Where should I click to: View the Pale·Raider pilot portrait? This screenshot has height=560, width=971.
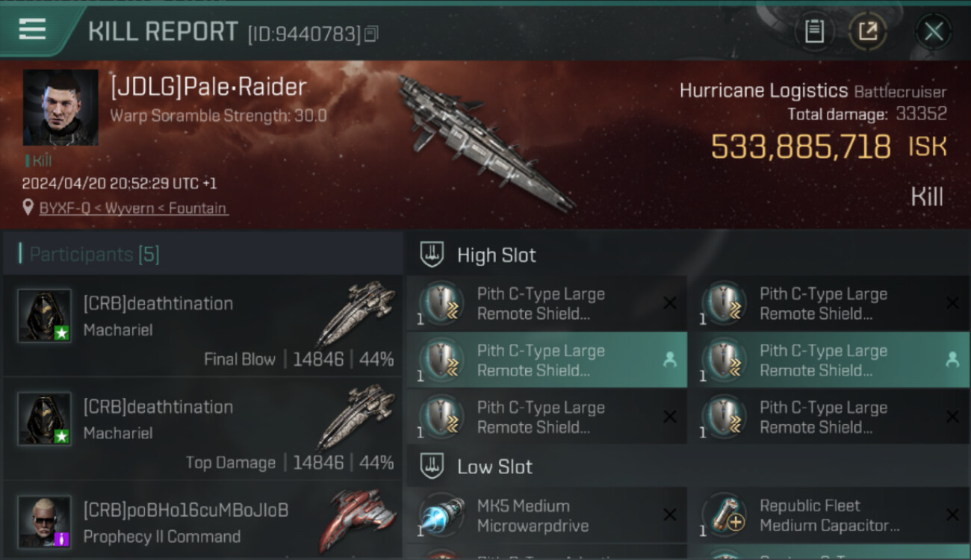[x=61, y=108]
